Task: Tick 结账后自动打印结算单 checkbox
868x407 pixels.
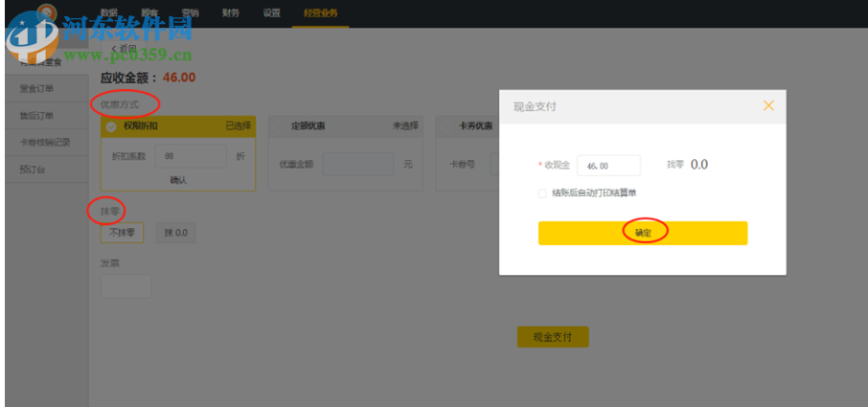Action: [542, 193]
